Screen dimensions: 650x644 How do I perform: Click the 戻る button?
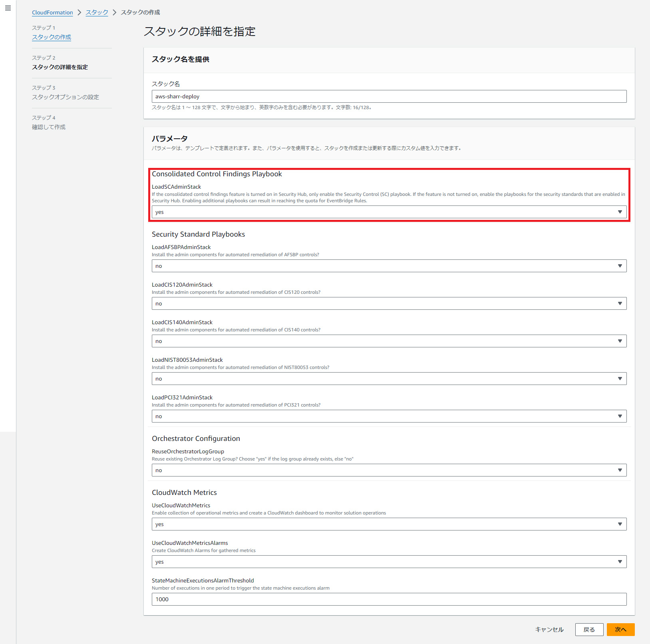point(589,630)
